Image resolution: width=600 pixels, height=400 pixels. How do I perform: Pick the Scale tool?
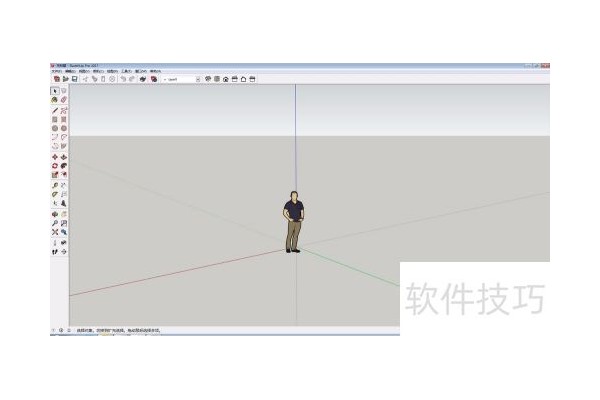click(x=55, y=175)
